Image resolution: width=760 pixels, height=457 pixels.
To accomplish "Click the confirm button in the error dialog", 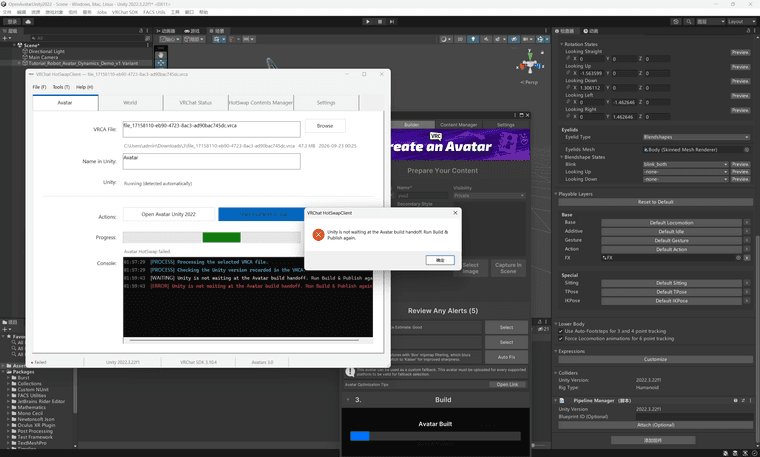I will tap(440, 260).
